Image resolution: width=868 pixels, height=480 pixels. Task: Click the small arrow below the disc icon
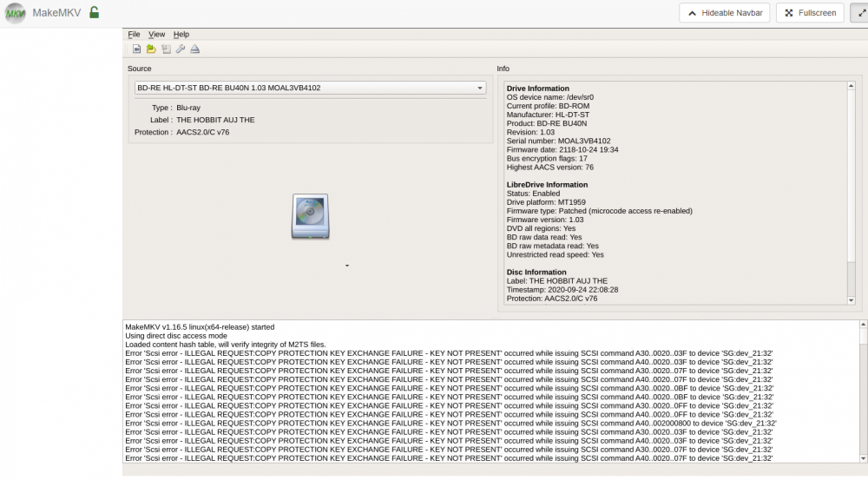[x=347, y=266]
